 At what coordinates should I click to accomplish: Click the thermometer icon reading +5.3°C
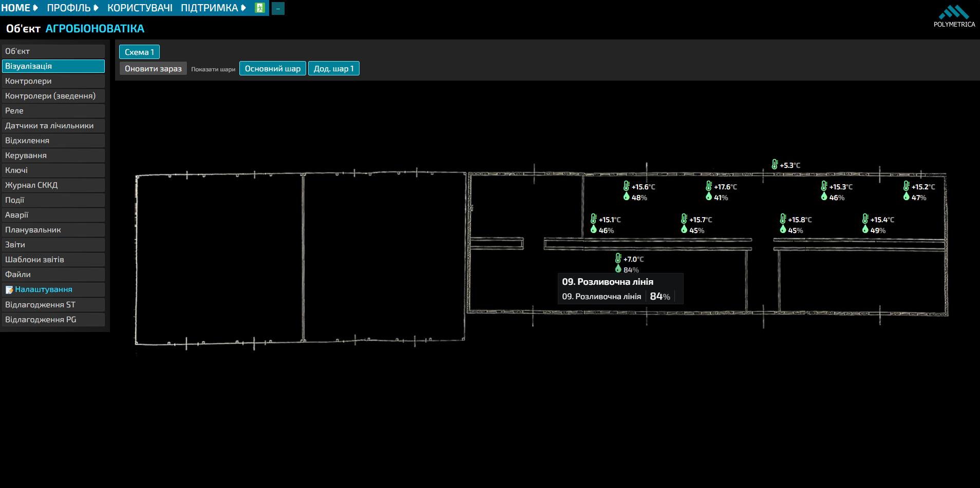coord(775,165)
